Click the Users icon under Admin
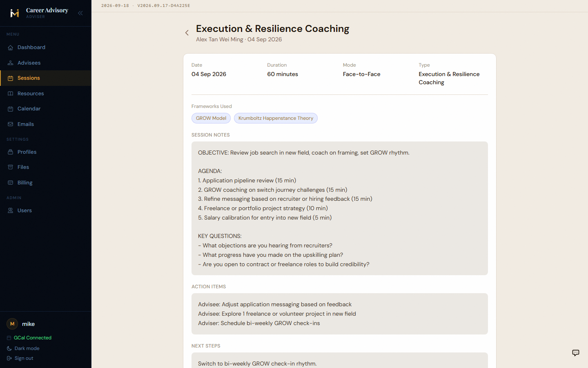 pyautogui.click(x=11, y=211)
